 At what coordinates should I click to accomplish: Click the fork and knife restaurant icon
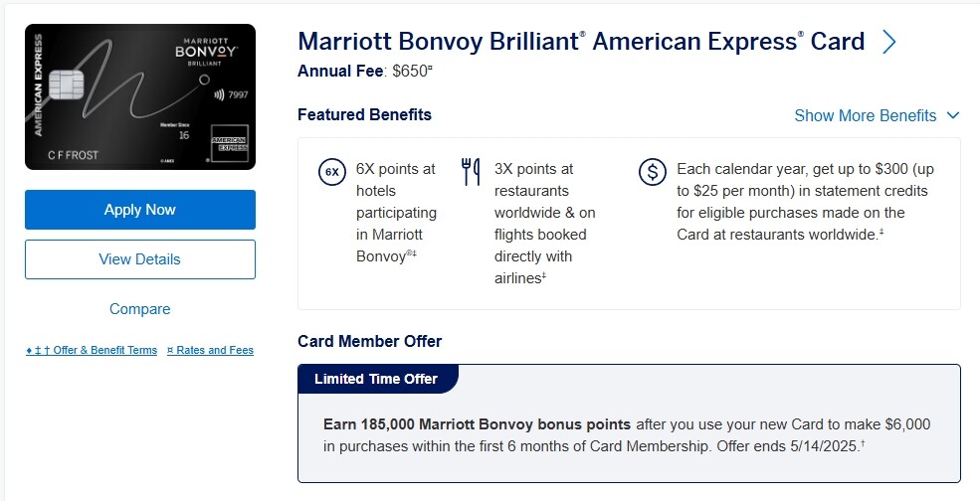(x=471, y=172)
